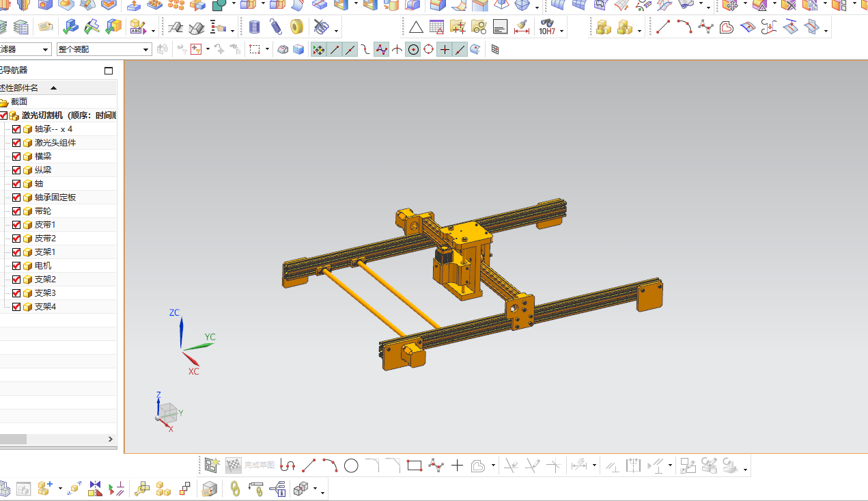
Task: Open the table with triangle icon
Action: coord(436,27)
